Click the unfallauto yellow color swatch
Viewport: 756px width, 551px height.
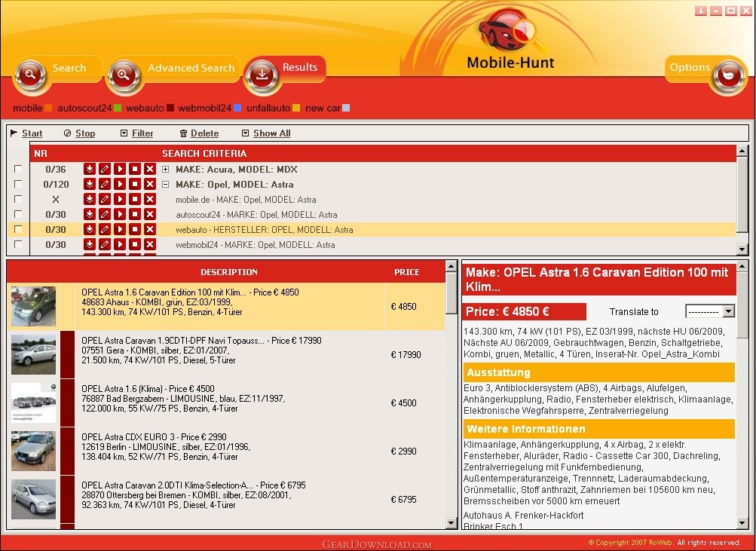296,108
